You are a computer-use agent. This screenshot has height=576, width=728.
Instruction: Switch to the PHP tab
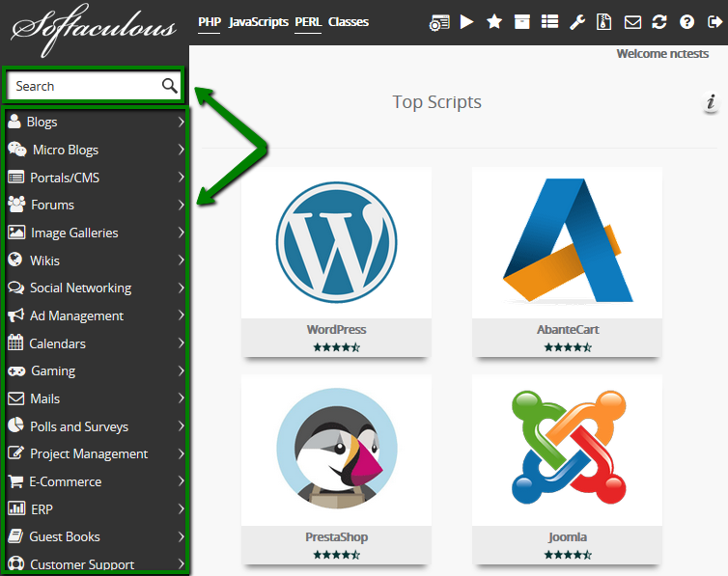tap(210, 22)
